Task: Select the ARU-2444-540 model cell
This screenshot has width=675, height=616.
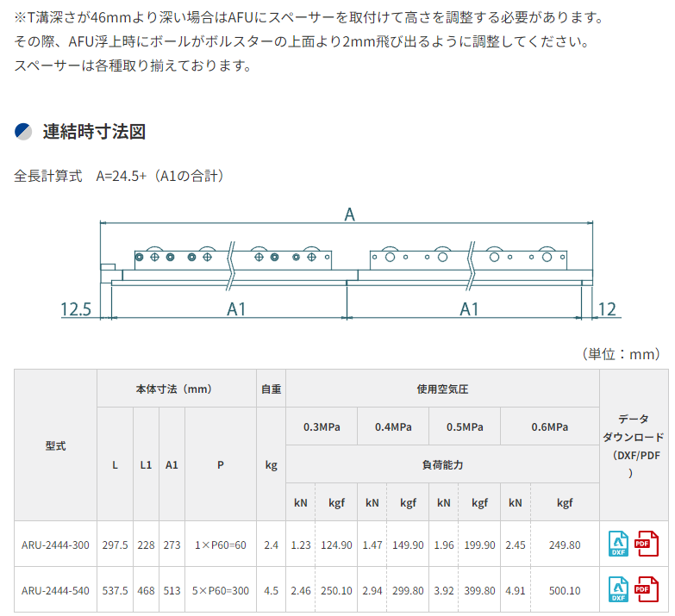Action: click(x=55, y=591)
